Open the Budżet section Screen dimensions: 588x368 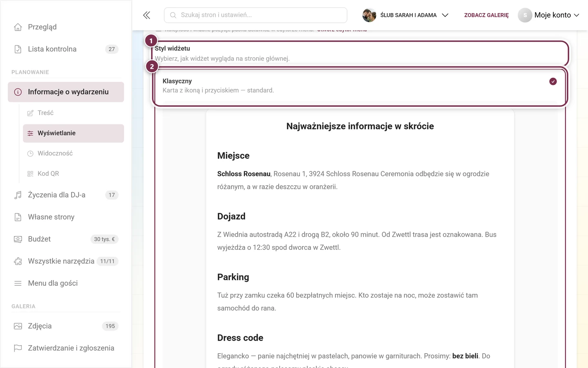pyautogui.click(x=66, y=239)
